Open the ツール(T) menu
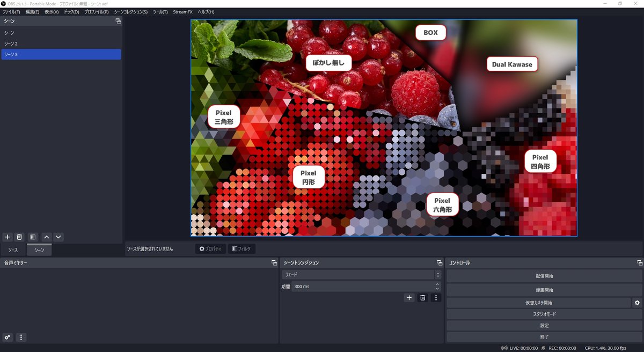This screenshot has height=352, width=644. pos(160,12)
